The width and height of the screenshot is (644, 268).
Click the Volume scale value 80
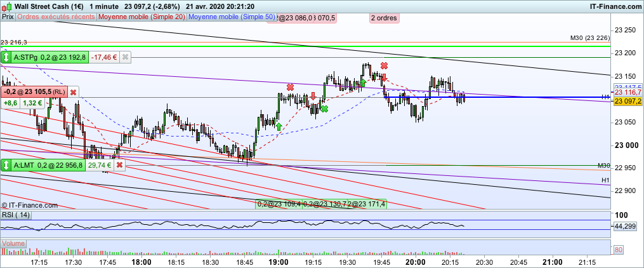click(618, 250)
